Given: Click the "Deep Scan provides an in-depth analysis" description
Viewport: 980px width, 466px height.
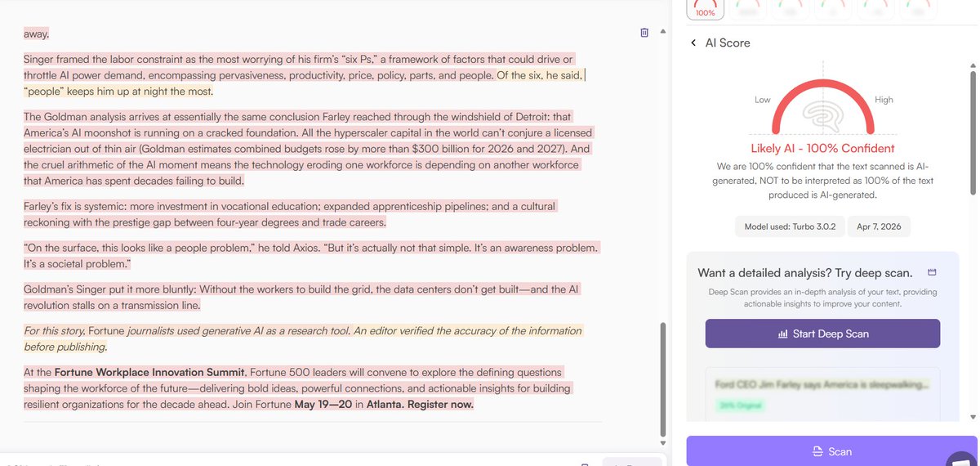Looking at the screenshot, I should [x=822, y=298].
